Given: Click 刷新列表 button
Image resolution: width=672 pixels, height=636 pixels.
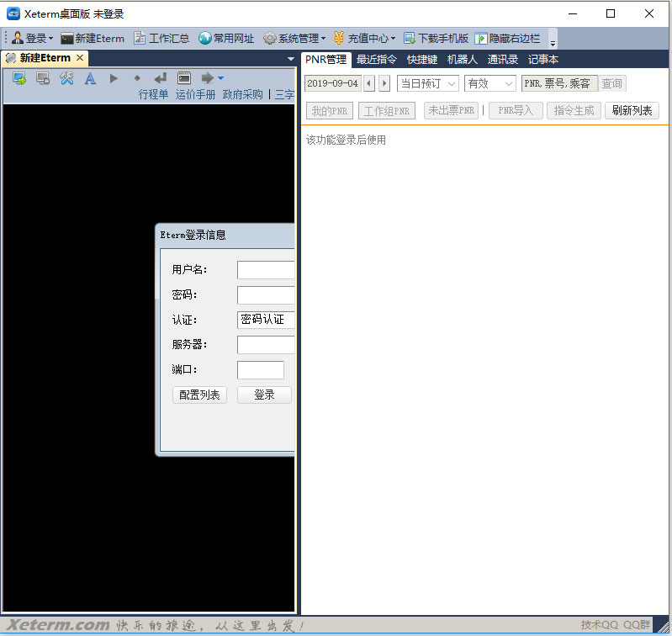Looking at the screenshot, I should (x=632, y=110).
